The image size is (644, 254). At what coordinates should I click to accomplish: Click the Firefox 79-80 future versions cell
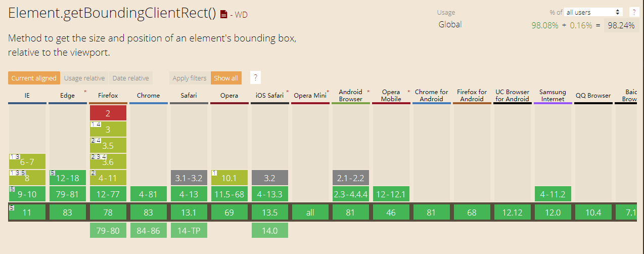(x=108, y=231)
